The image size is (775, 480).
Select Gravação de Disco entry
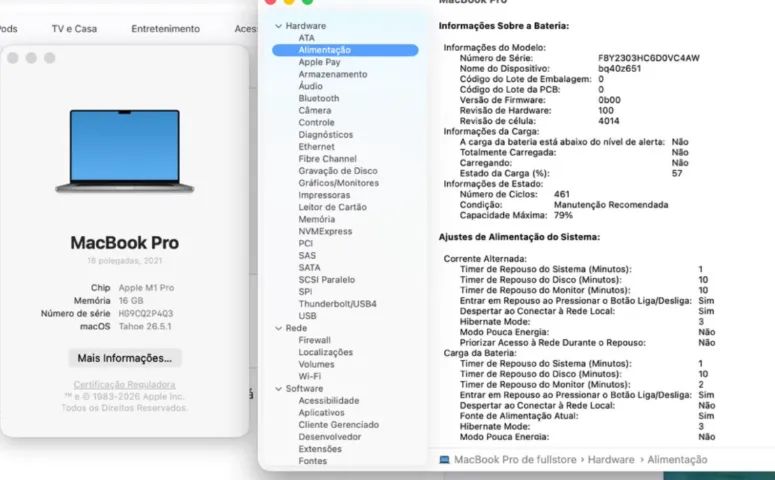(338, 171)
